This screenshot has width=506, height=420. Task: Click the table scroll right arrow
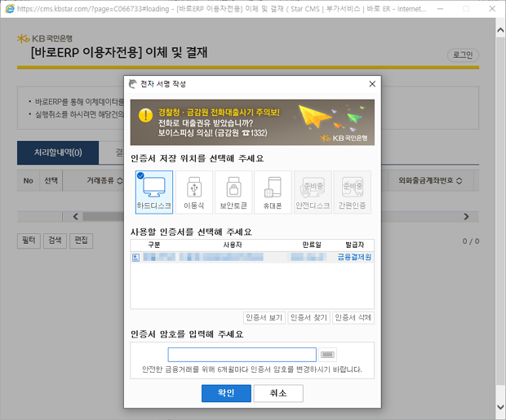[x=466, y=216]
